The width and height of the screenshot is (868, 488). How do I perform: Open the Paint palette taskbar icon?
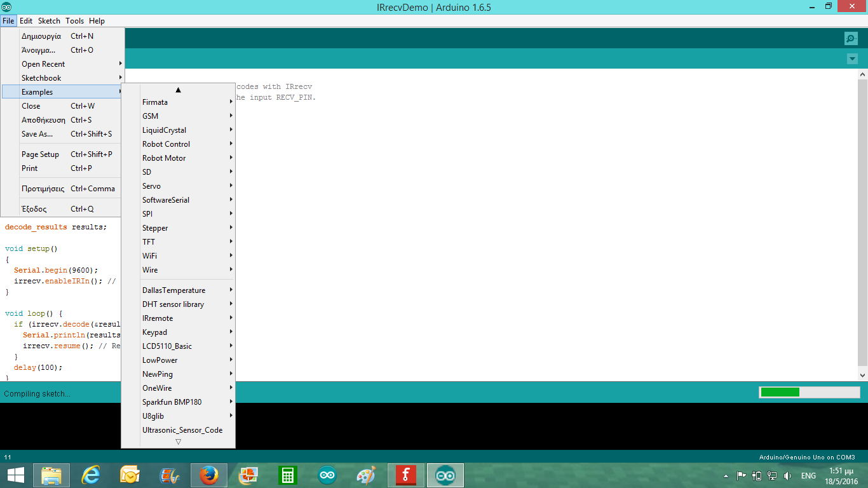[366, 475]
